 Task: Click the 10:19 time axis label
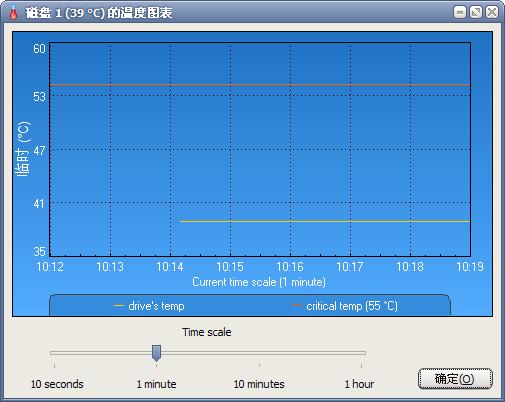click(470, 267)
